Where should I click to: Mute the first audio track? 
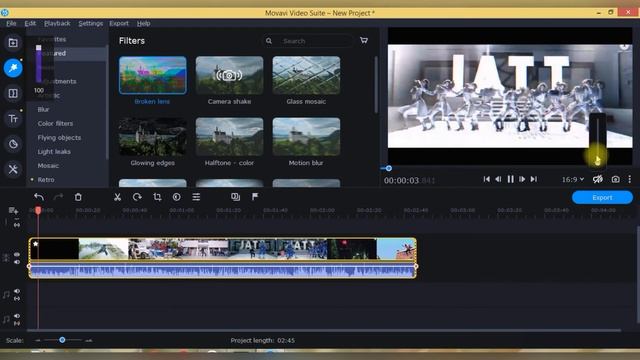point(17,291)
